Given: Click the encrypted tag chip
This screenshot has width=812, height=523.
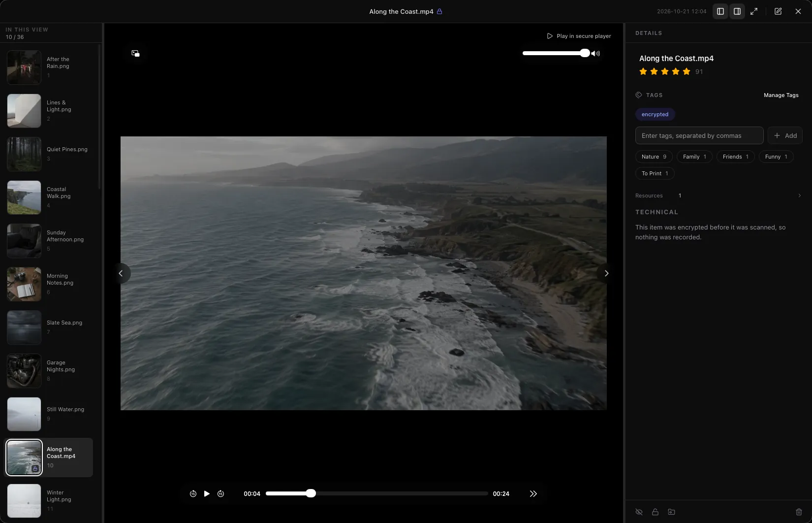Looking at the screenshot, I should click(x=655, y=114).
